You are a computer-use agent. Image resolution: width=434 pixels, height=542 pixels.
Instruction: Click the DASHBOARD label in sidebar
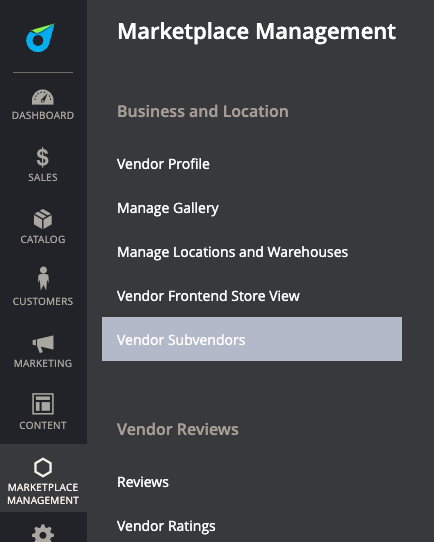[x=43, y=115]
